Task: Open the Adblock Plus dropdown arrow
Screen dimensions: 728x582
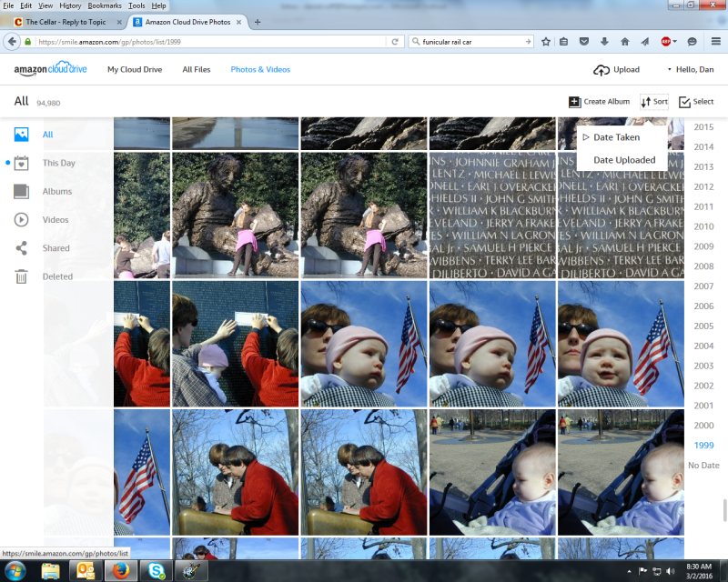Action: pos(676,42)
